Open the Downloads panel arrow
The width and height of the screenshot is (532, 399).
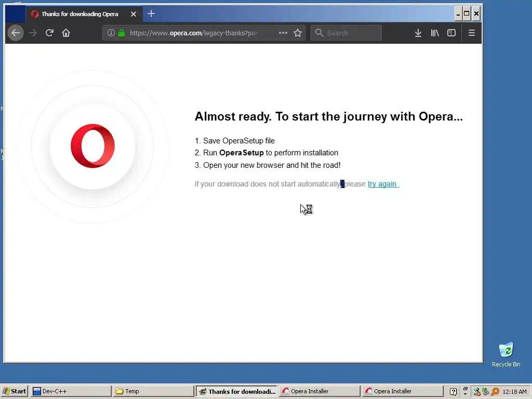(x=418, y=33)
